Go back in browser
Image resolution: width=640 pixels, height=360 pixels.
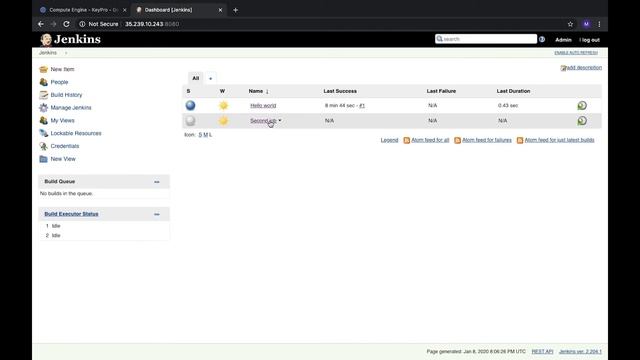(x=41, y=24)
